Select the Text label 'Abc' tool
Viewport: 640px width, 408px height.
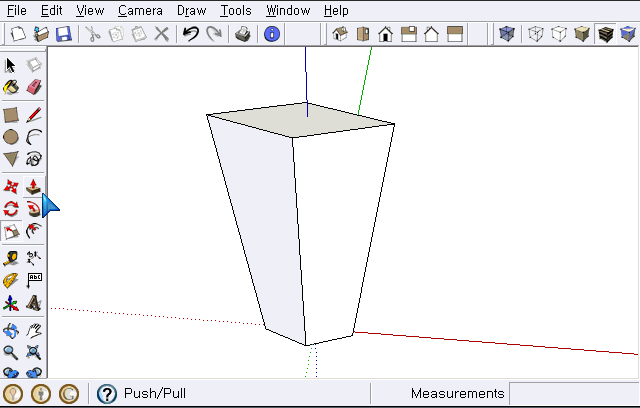point(34,281)
